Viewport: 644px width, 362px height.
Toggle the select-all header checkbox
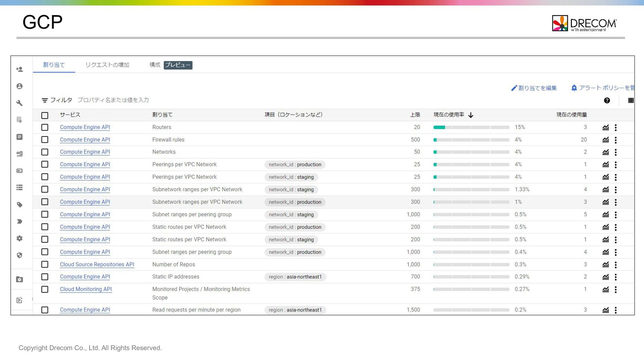tap(45, 115)
